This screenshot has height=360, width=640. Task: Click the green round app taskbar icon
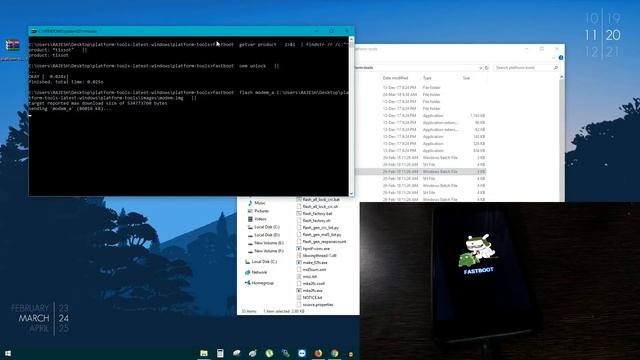(269, 353)
